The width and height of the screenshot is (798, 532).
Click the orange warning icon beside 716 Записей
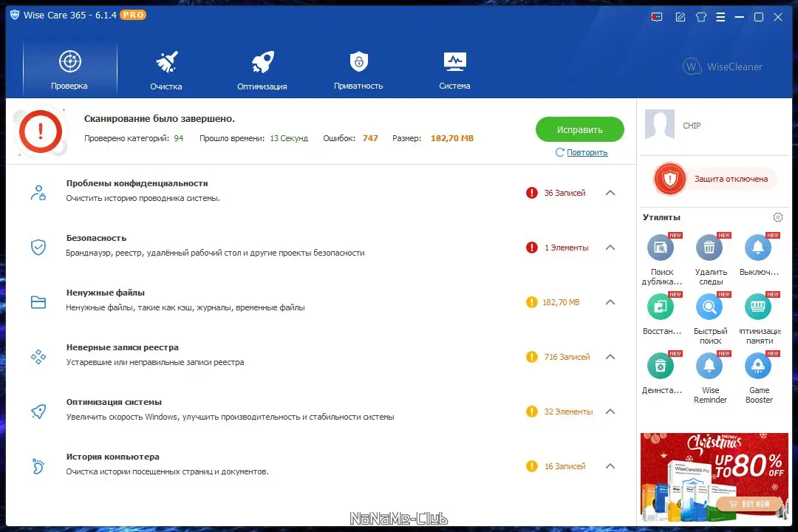(531, 357)
